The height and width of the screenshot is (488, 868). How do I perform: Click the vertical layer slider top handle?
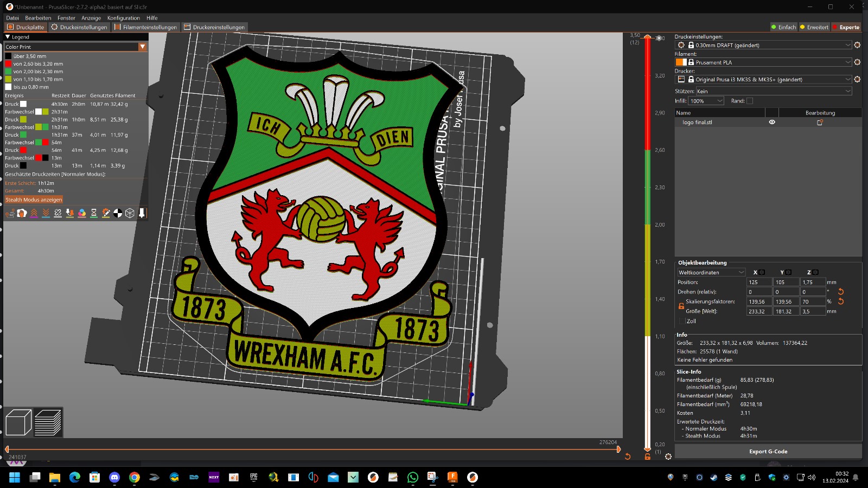[x=647, y=37]
